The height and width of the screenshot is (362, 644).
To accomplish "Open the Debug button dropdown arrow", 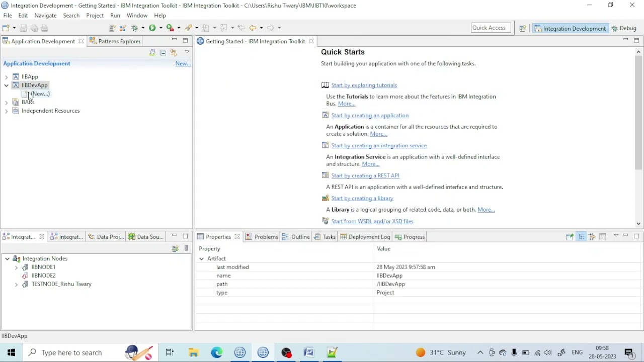I will click(142, 28).
